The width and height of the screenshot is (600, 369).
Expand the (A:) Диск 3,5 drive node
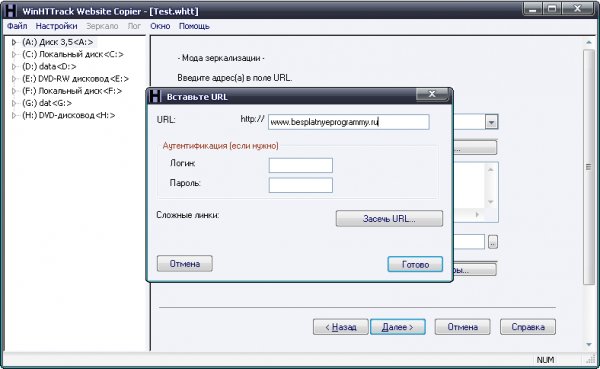(14, 42)
